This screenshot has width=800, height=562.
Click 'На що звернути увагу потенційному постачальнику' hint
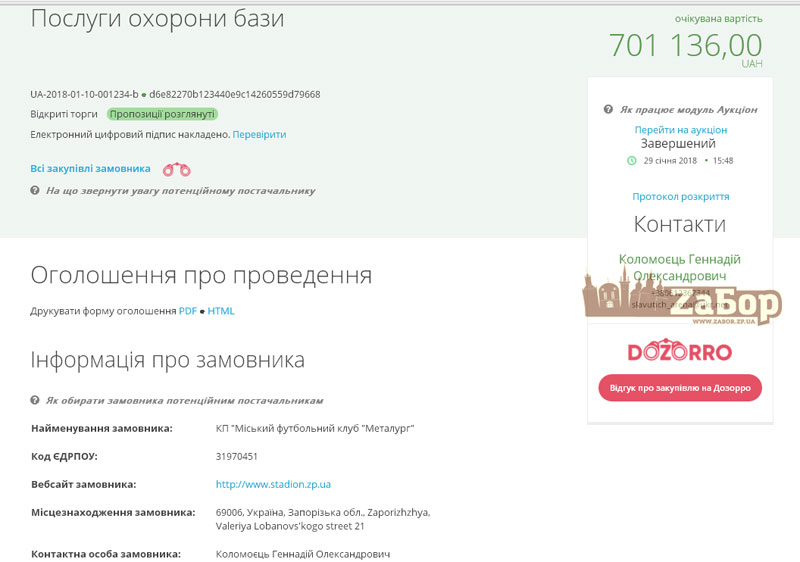181,191
